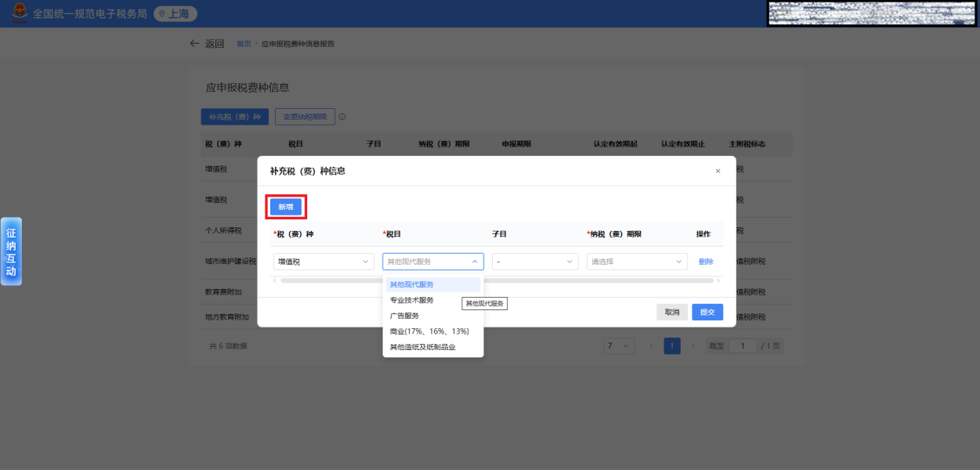
Task: Click the 上海 location selector
Action: (x=175, y=14)
